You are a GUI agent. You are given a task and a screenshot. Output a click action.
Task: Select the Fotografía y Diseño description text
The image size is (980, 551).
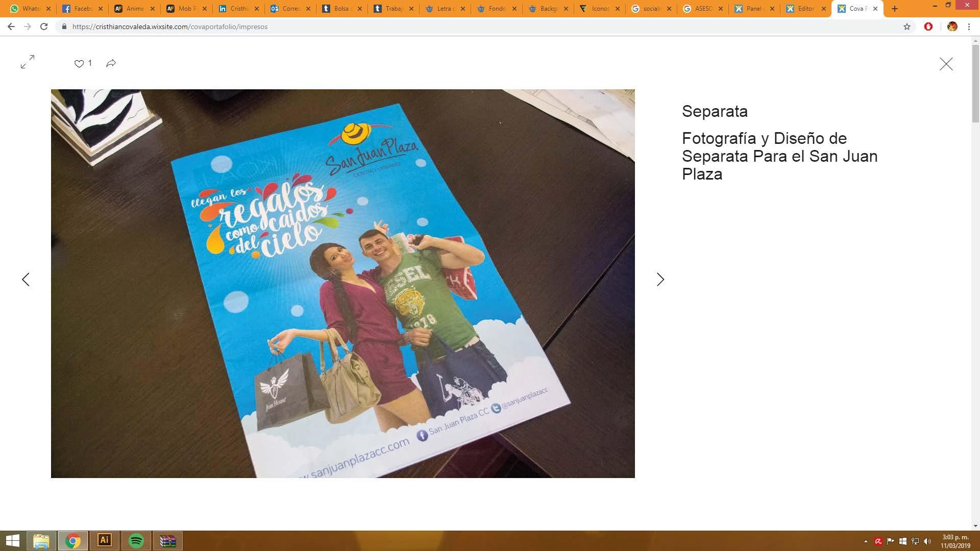[780, 156]
